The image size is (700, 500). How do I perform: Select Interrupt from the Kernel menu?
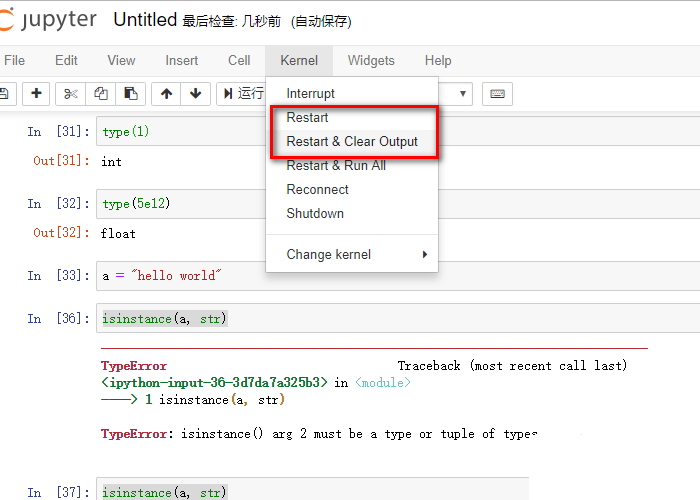(x=352, y=93)
